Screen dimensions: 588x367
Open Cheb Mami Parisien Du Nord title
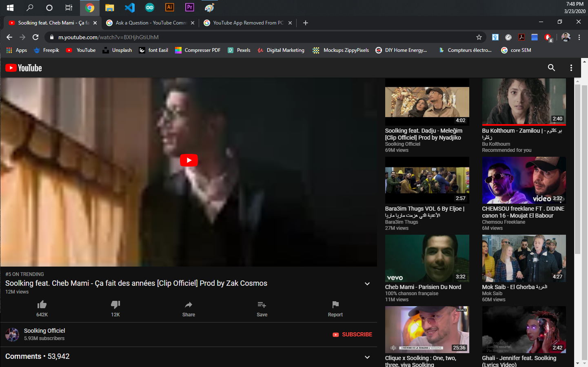pos(423,287)
